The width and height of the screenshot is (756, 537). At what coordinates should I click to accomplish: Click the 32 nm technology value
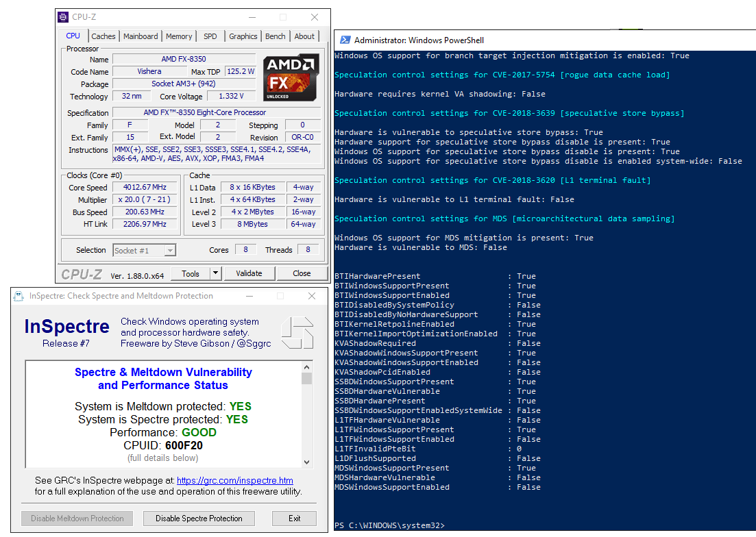click(132, 96)
